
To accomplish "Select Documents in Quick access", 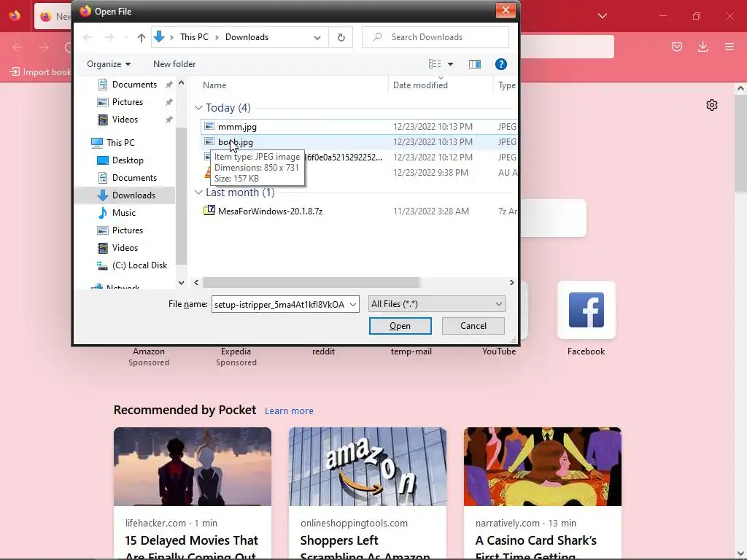I will (134, 85).
